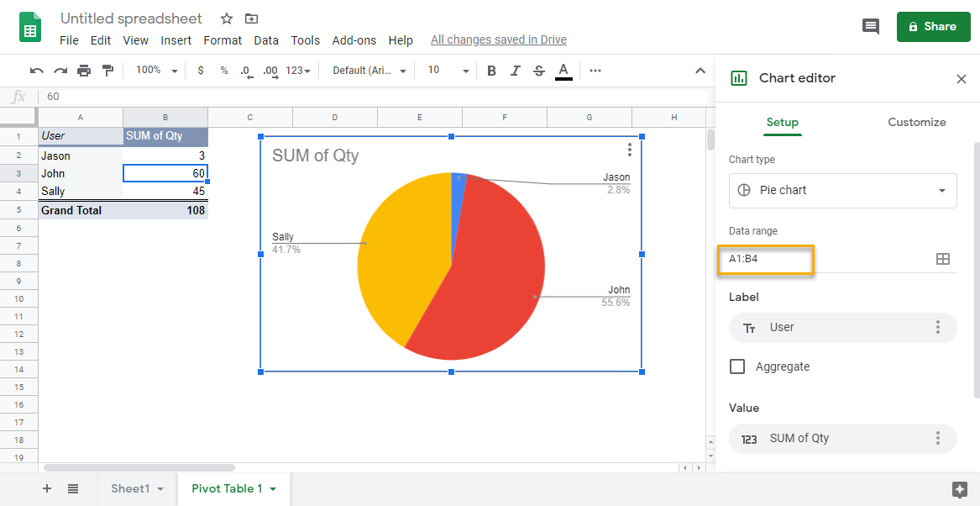
Task: Select row 10 header
Action: click(x=18, y=299)
